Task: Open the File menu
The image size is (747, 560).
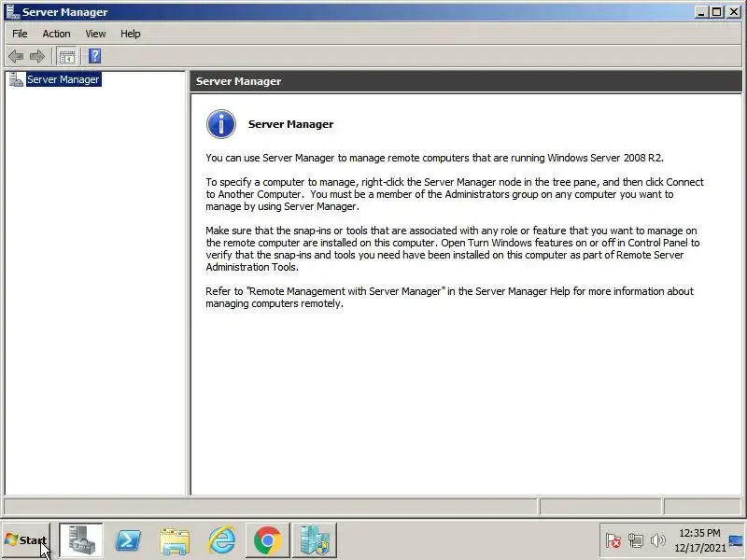Action: click(20, 34)
